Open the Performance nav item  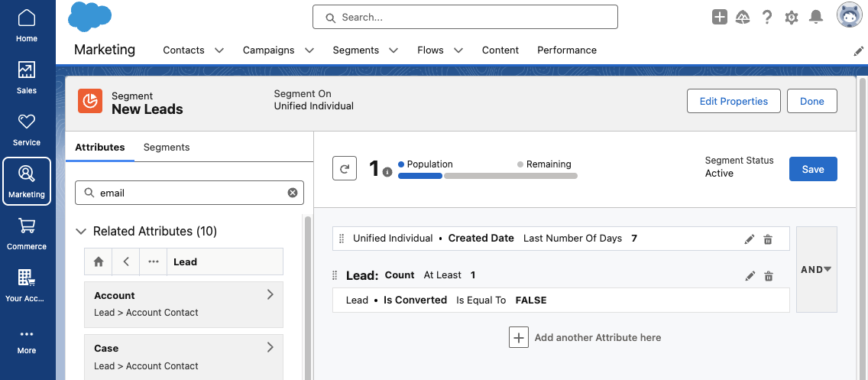click(567, 50)
